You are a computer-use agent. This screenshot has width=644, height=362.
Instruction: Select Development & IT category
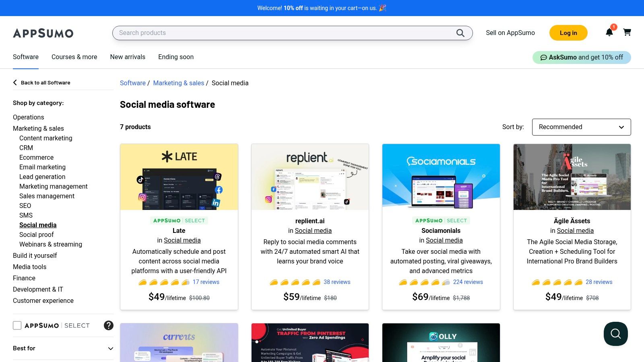coord(38,289)
